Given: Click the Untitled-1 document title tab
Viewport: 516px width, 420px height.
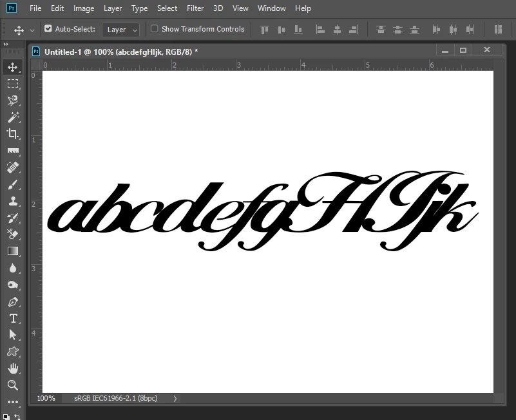Looking at the screenshot, I should 121,52.
